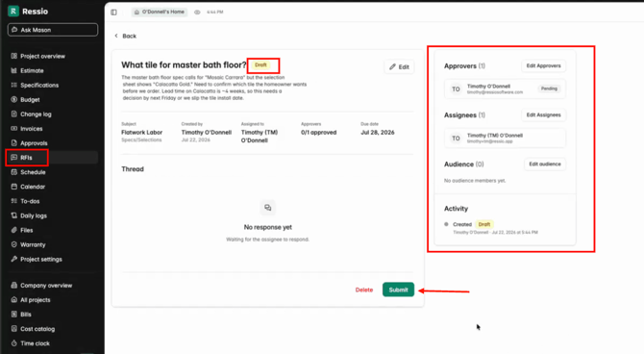Open the Estimate sidebar icon
Viewport: 644px width, 354px height.
pyautogui.click(x=14, y=71)
